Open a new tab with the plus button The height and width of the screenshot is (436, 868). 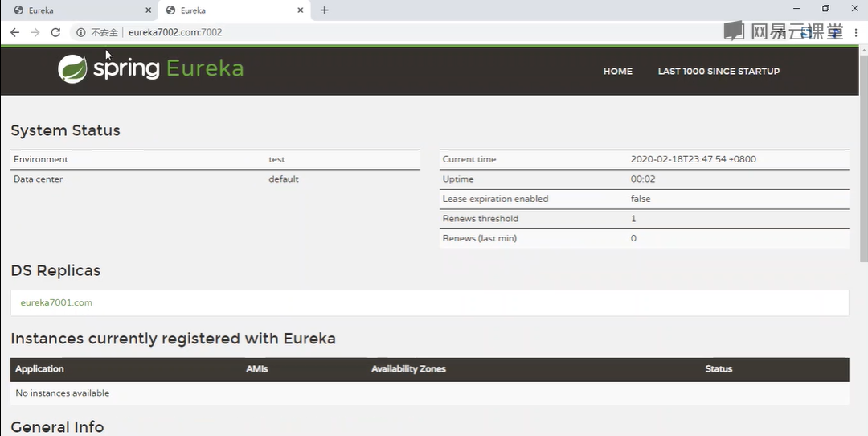pyautogui.click(x=325, y=10)
